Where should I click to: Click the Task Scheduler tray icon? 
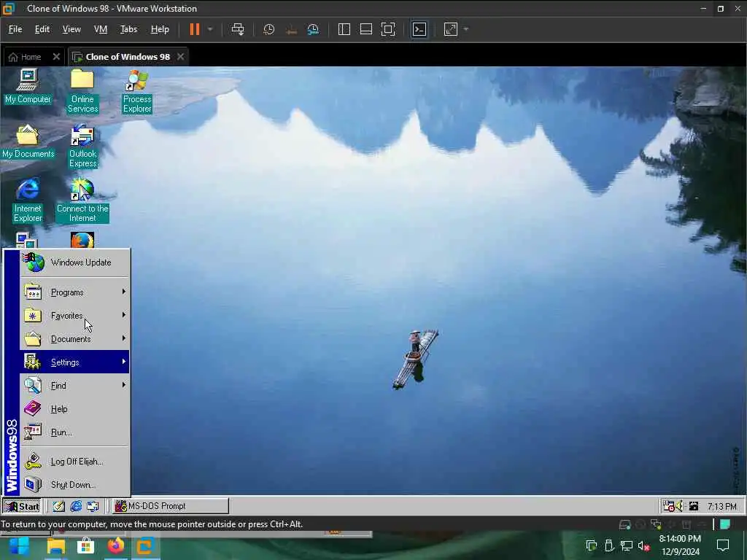(x=669, y=506)
